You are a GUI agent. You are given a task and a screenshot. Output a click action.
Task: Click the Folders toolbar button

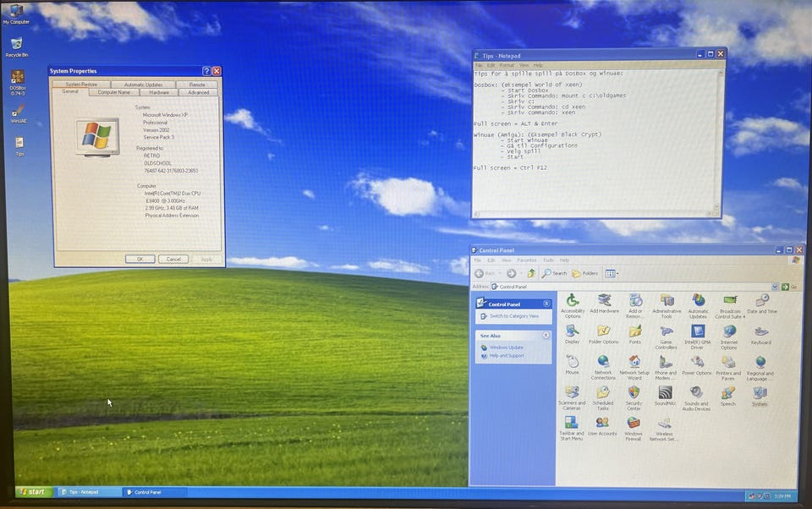click(x=584, y=273)
